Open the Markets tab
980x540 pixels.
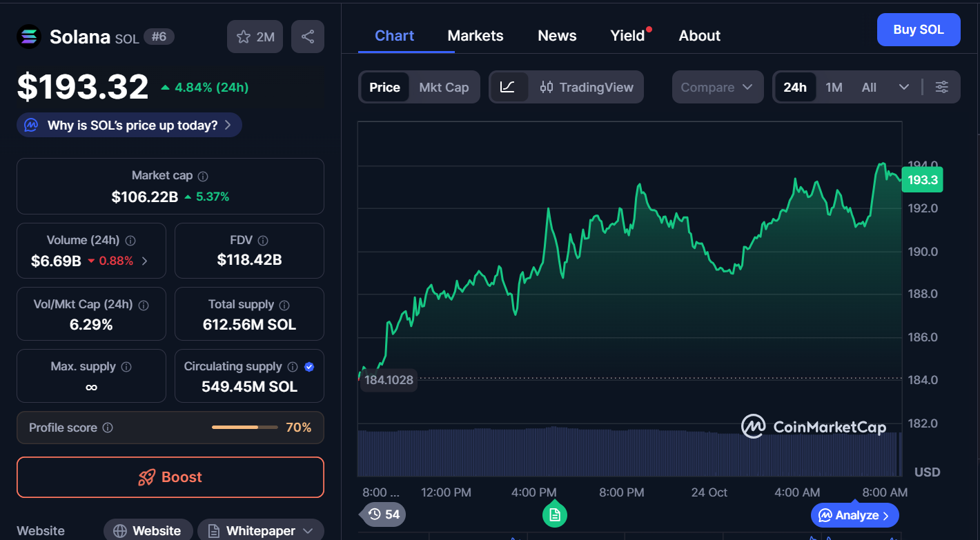pyautogui.click(x=476, y=36)
